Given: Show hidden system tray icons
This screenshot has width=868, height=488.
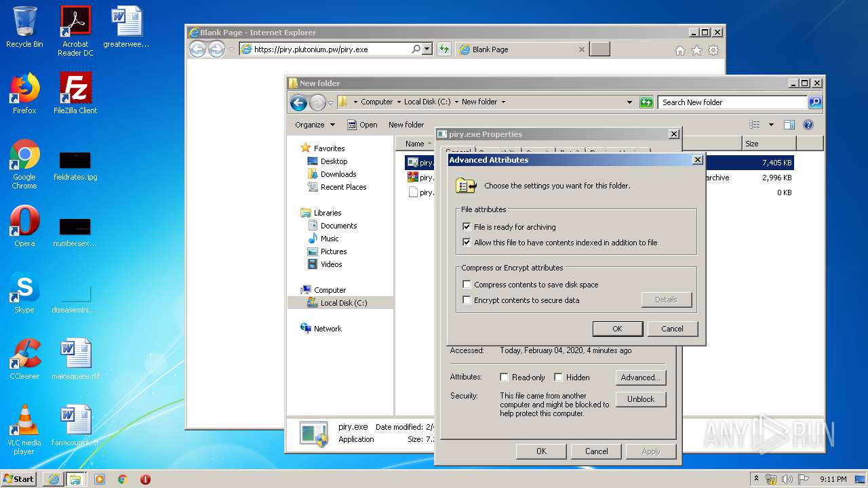Looking at the screenshot, I should click(756, 479).
